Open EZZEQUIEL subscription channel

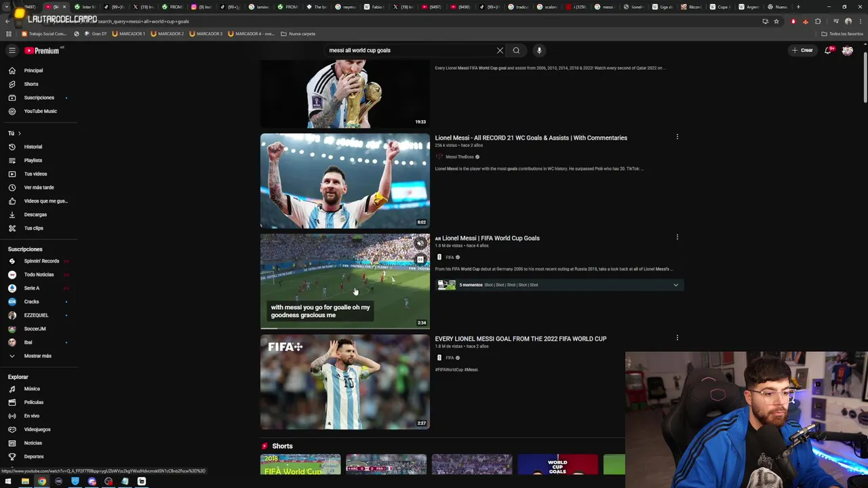[x=36, y=315]
